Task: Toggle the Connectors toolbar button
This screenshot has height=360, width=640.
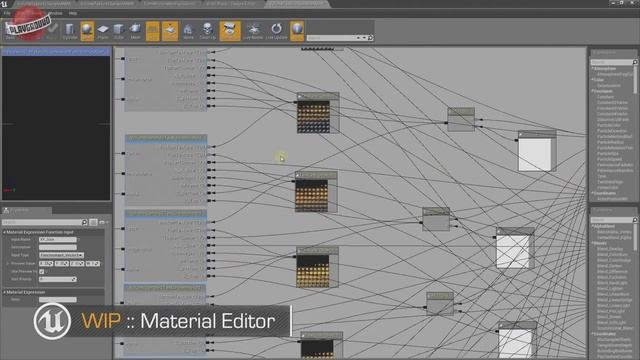Action: tap(230, 31)
